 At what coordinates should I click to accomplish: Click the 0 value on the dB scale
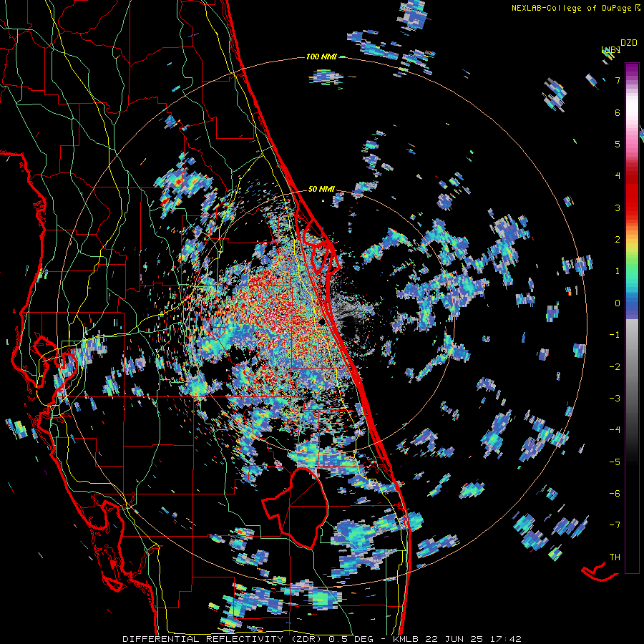618,303
